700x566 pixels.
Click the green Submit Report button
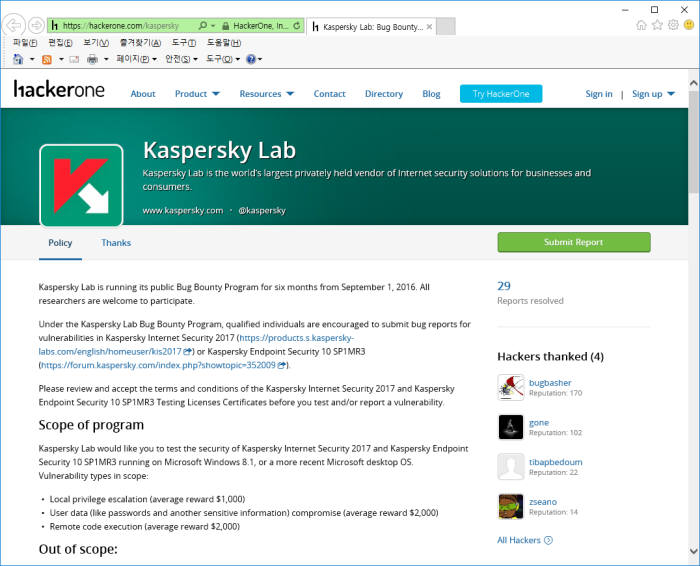574,242
